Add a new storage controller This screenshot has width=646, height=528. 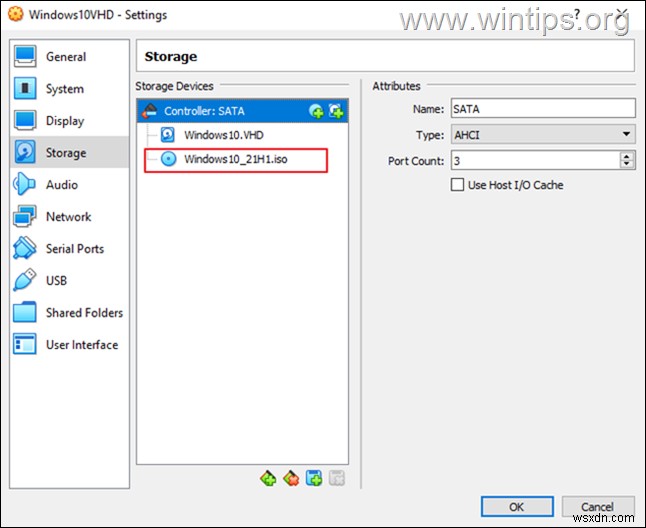click(268, 479)
